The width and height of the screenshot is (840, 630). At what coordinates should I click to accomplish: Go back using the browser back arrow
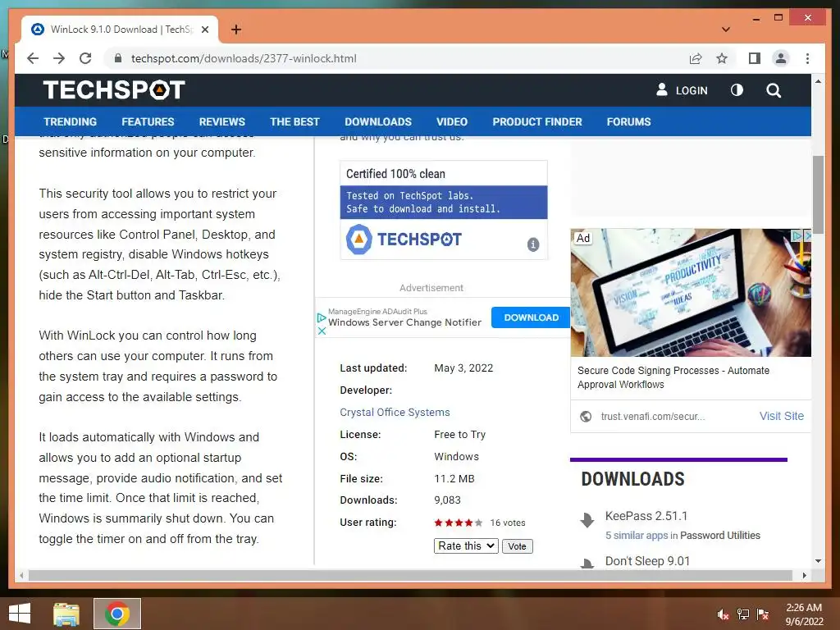pyautogui.click(x=33, y=58)
